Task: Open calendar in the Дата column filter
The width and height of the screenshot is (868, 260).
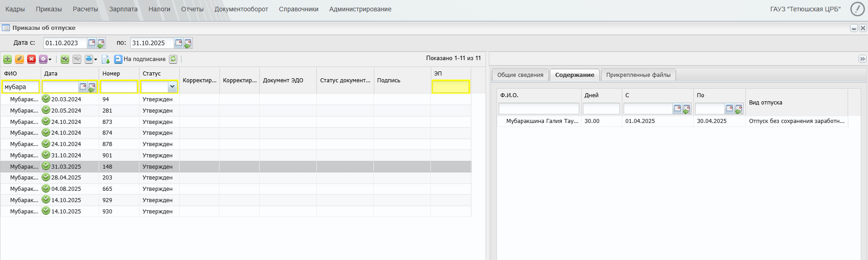Action: 83,87
